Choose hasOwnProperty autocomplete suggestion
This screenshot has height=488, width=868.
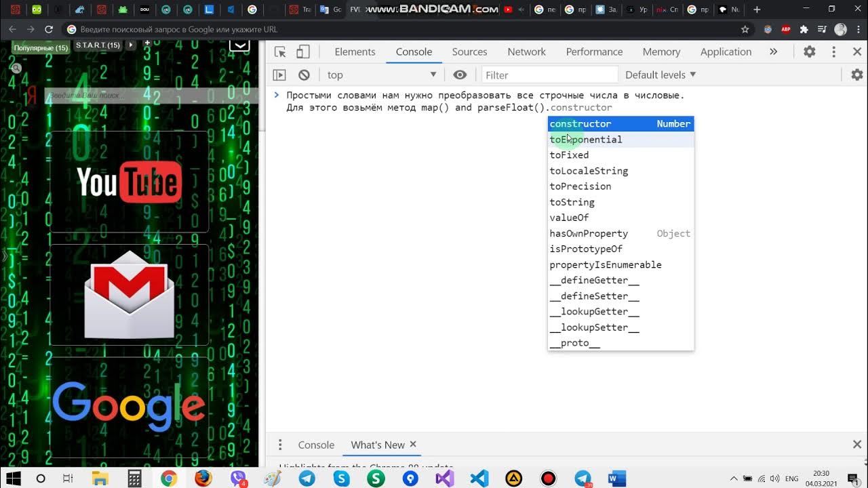click(620, 233)
